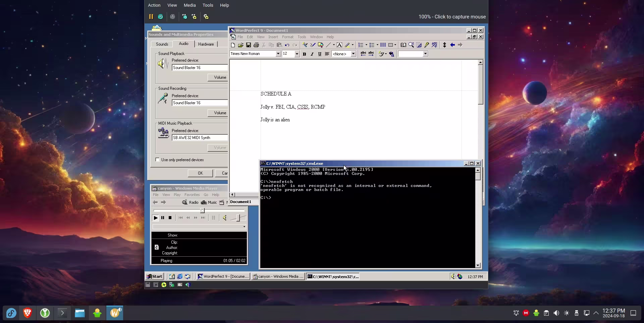Click the Media Player volume slider
Viewport: 644px width, 323px height.
pyautogui.click(x=238, y=218)
